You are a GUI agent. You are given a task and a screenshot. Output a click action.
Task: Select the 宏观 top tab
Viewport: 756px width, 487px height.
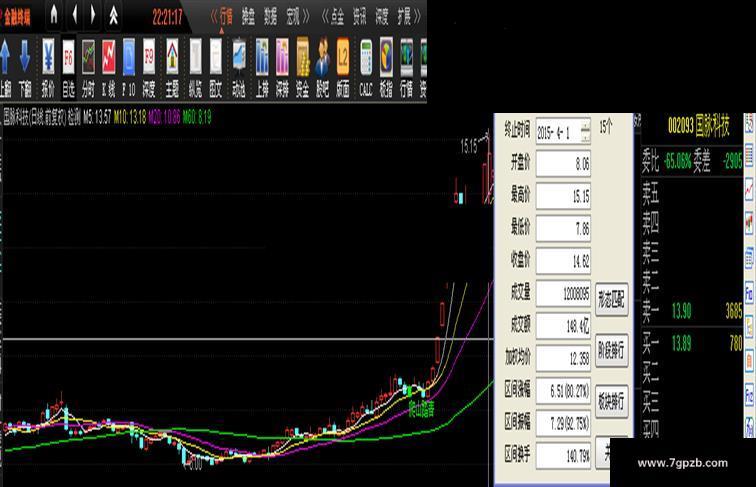point(293,17)
